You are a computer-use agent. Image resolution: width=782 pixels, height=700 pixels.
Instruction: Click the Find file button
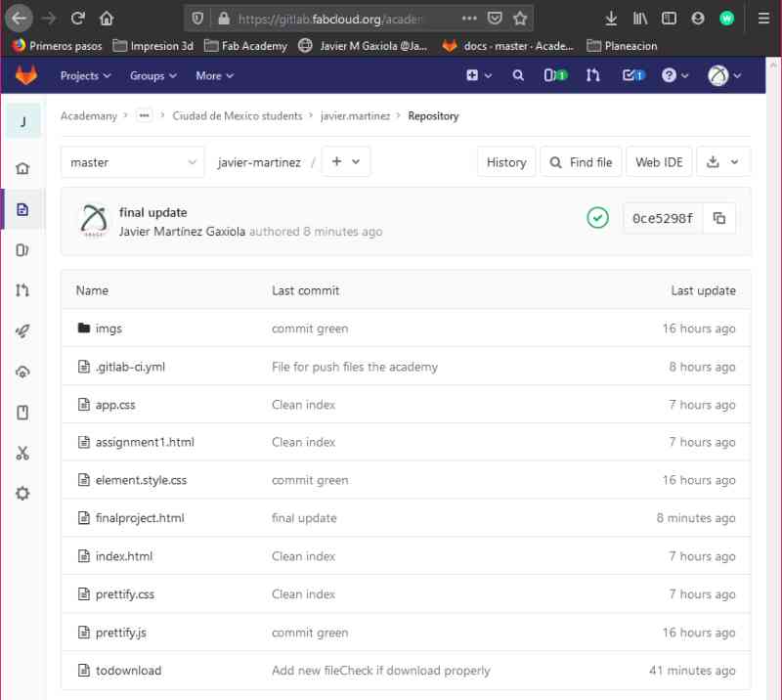tap(581, 162)
